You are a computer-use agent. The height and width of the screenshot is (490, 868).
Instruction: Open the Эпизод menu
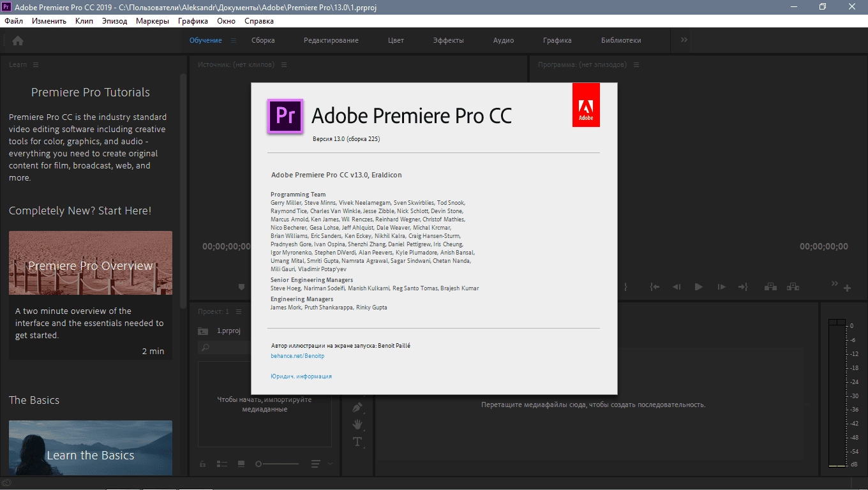(x=114, y=20)
